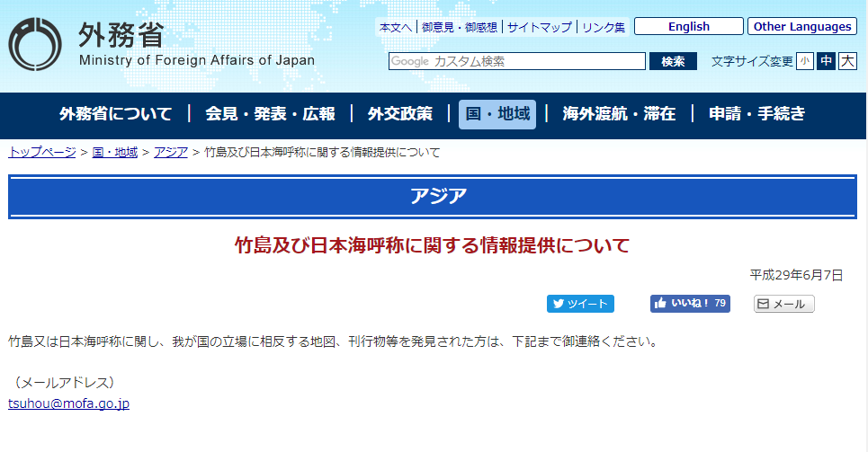Select the 国・地域 menu tab
The height and width of the screenshot is (452, 868).
(497, 114)
